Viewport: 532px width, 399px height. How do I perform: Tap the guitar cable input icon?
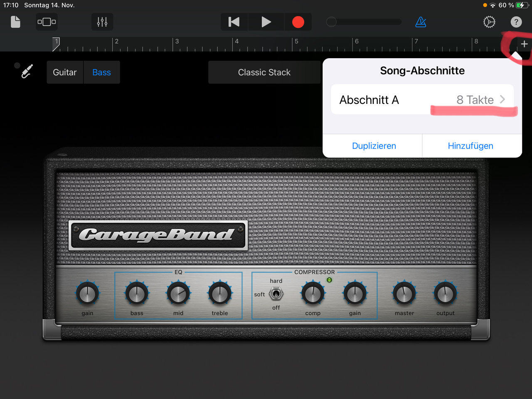[x=27, y=72]
